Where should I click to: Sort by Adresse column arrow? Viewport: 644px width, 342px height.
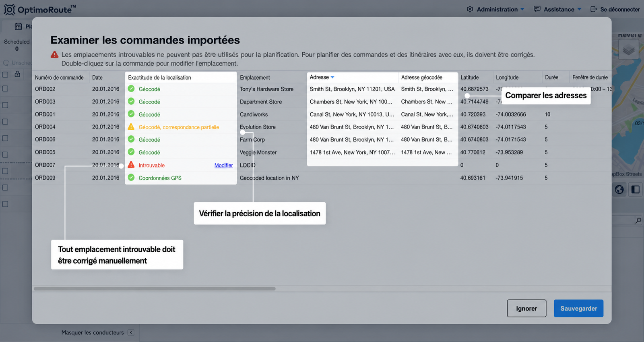(332, 77)
